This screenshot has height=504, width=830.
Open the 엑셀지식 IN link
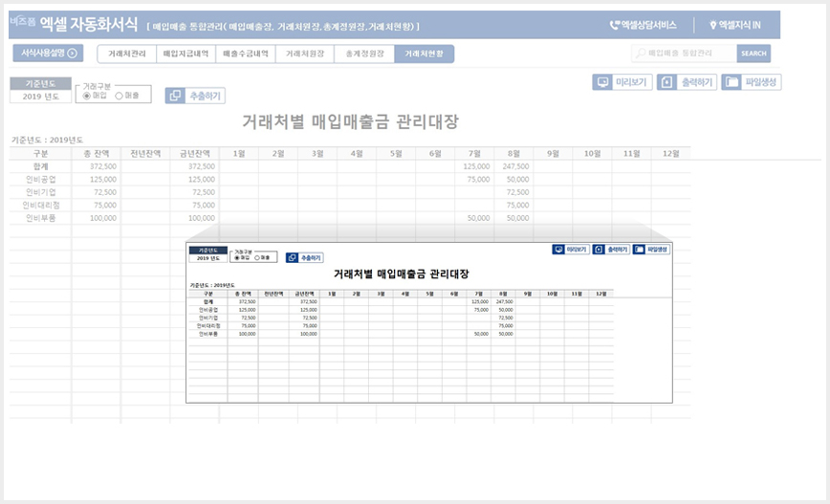coord(739,25)
